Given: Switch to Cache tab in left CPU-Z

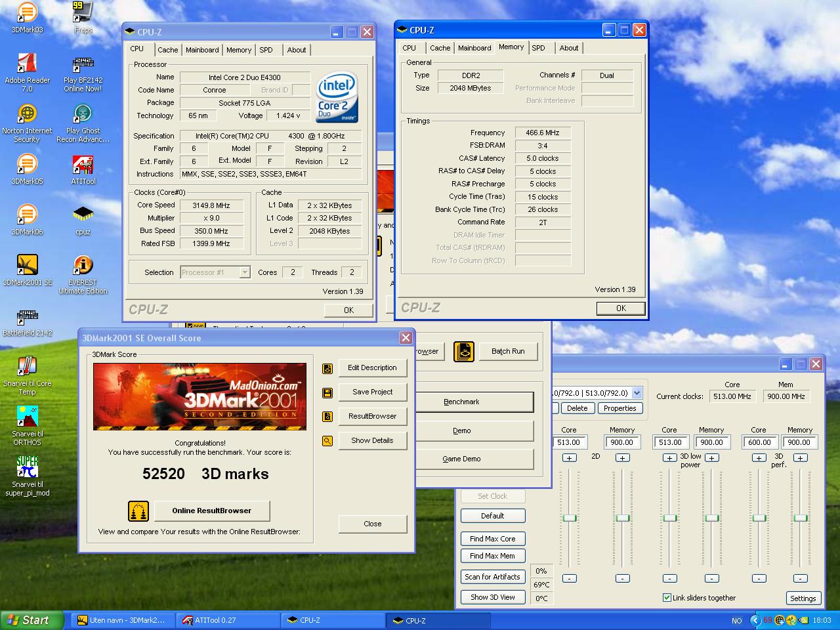Looking at the screenshot, I should point(167,50).
